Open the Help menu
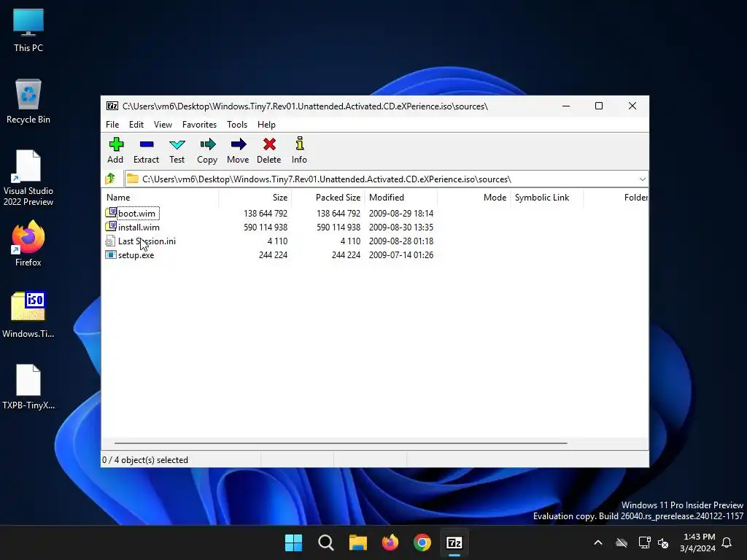 pyautogui.click(x=266, y=124)
